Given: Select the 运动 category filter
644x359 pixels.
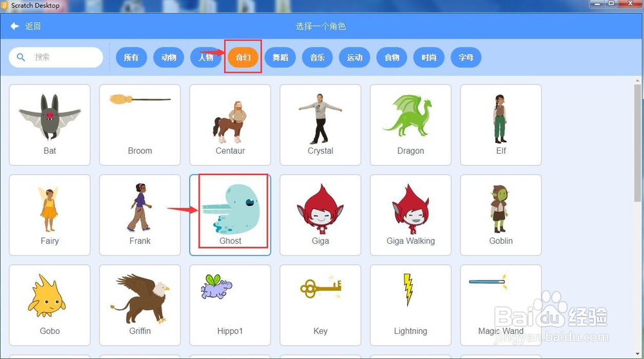Looking at the screenshot, I should 354,57.
